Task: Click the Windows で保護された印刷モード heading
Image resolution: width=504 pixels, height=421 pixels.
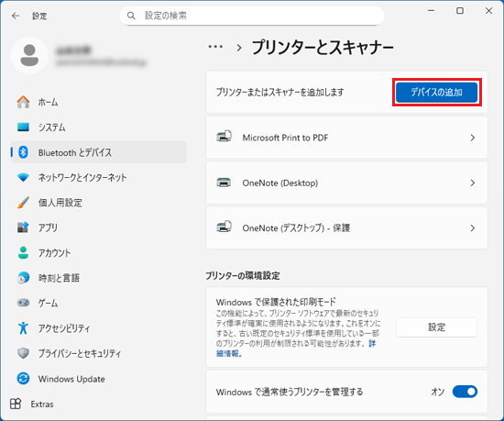Action: coord(276,302)
